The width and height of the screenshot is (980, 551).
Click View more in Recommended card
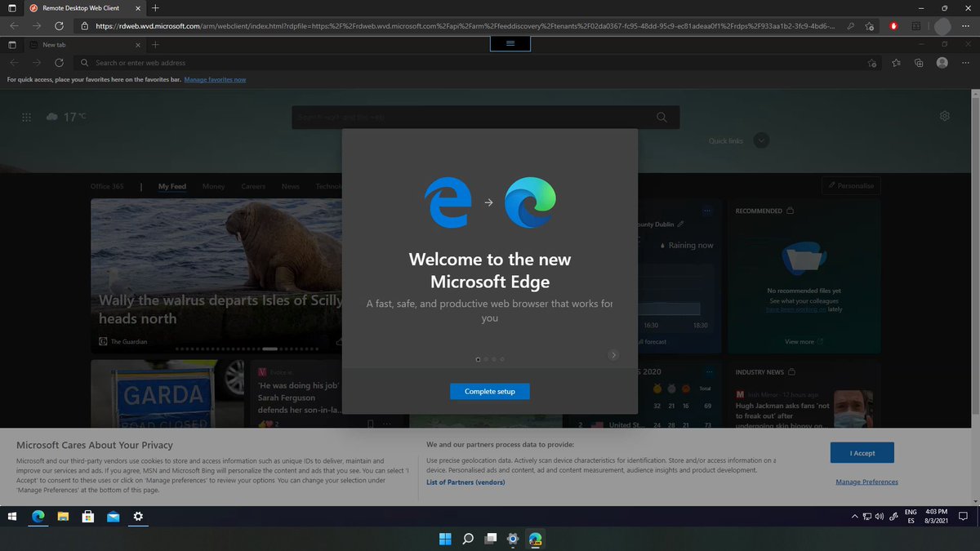pos(804,342)
